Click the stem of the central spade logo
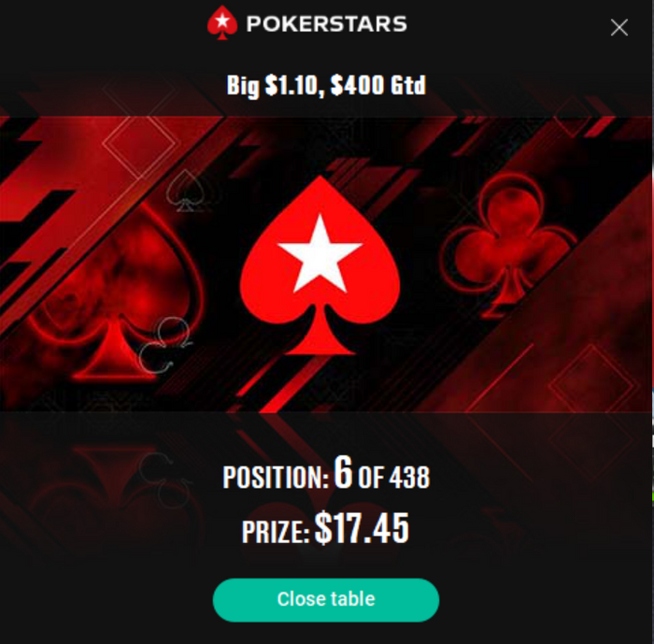Image resolution: width=654 pixels, height=644 pixels. (320, 332)
